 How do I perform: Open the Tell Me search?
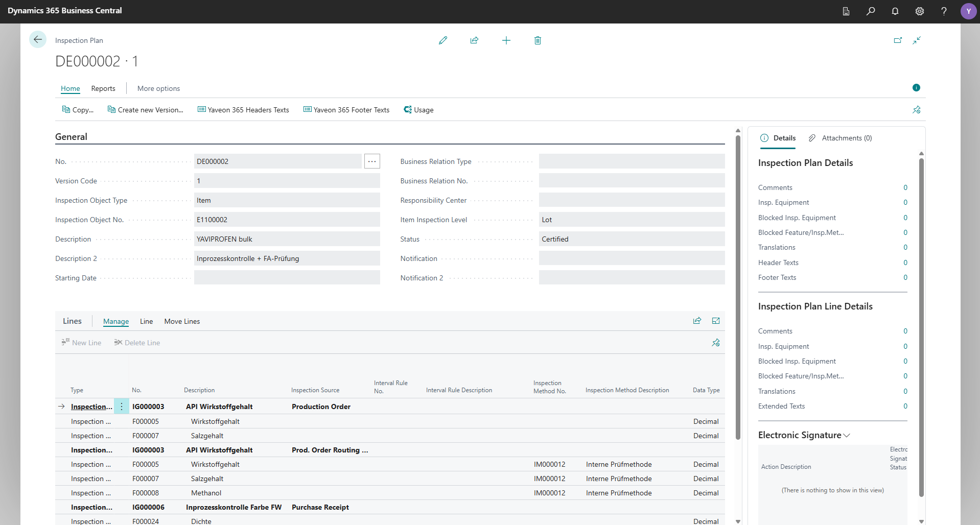[871, 11]
